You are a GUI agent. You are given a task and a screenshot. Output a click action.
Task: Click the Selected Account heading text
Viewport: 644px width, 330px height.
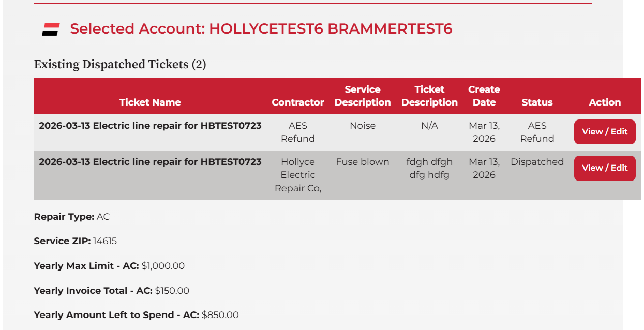coord(261,29)
